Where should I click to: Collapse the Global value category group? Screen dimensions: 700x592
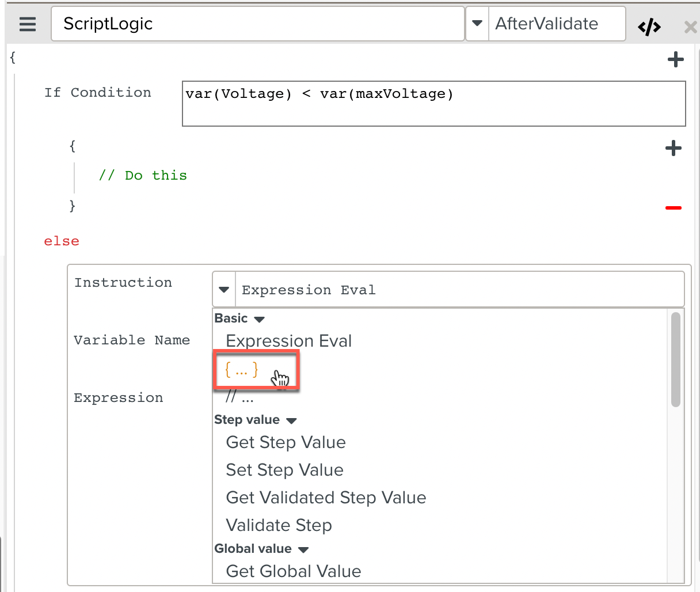(x=303, y=549)
